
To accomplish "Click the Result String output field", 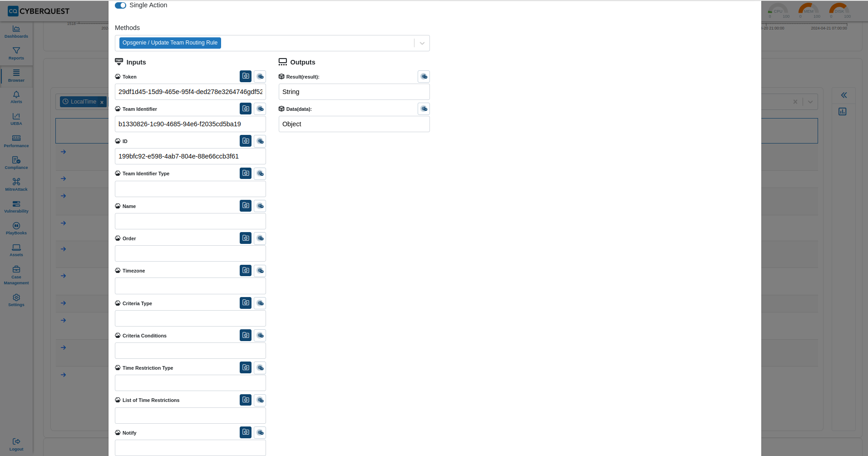I will (354, 92).
